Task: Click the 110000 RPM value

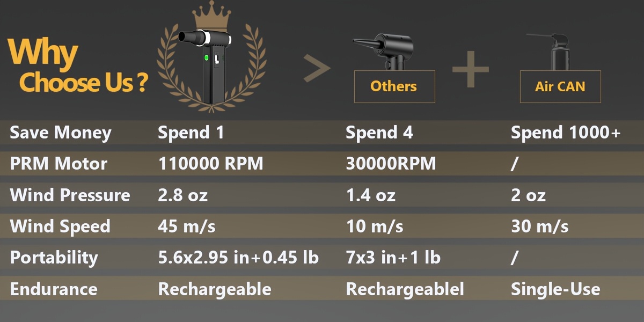Action: pyautogui.click(x=211, y=164)
